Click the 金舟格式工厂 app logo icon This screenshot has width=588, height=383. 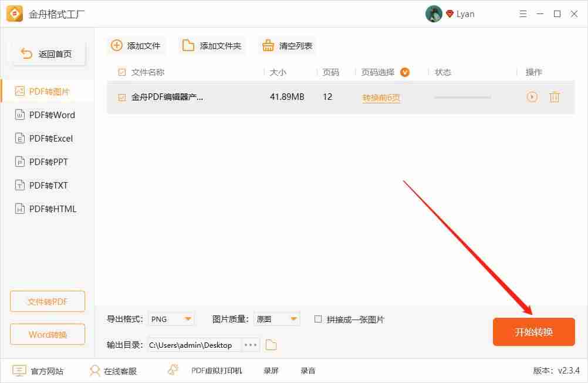pos(15,14)
